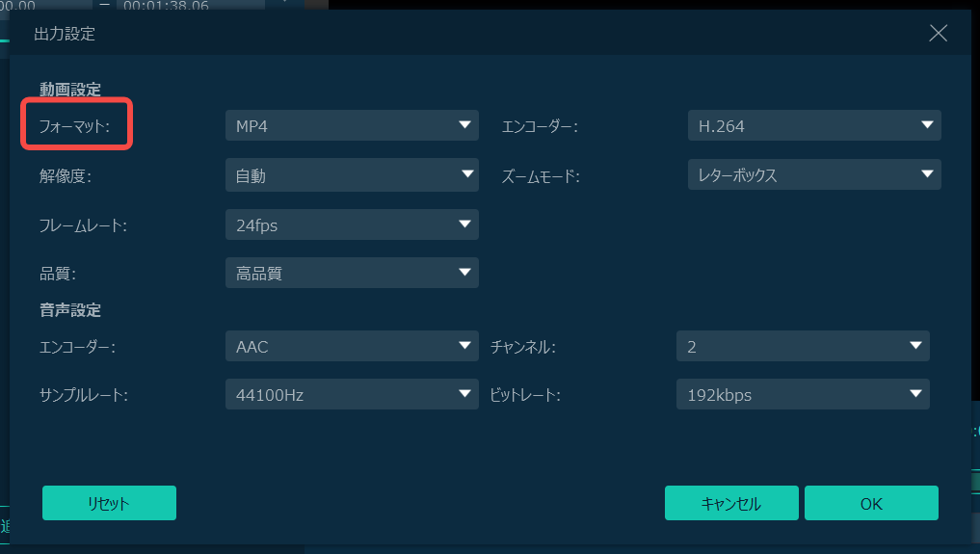Screen dimensions: 980x554
Task: Open the フォーマット MP4 dropdown
Action: (x=352, y=125)
